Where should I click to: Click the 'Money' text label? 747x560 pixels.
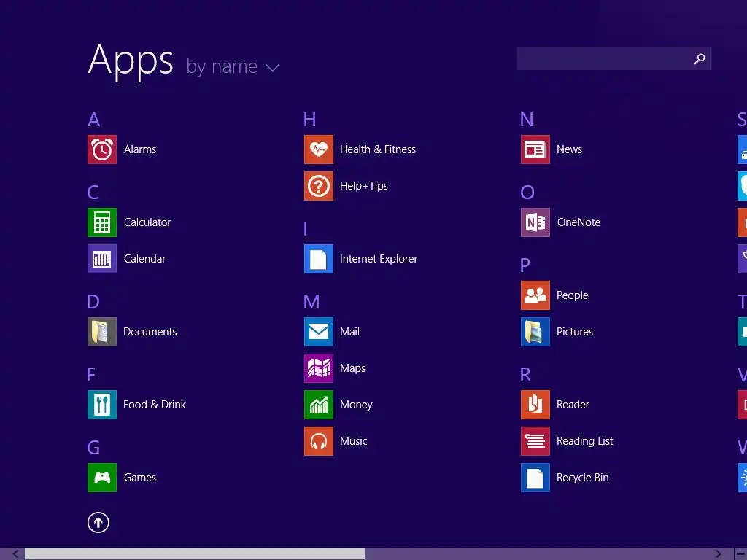point(356,405)
